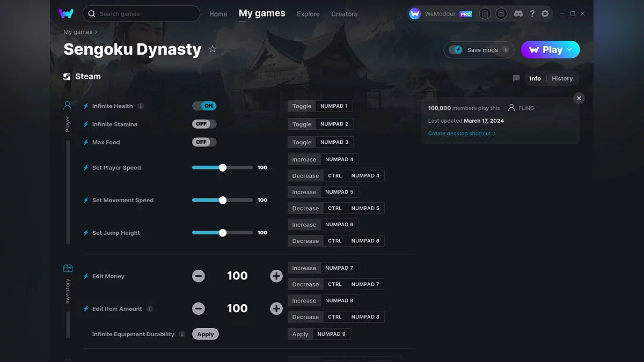Apply Infinite Equipment Durability

(205, 334)
